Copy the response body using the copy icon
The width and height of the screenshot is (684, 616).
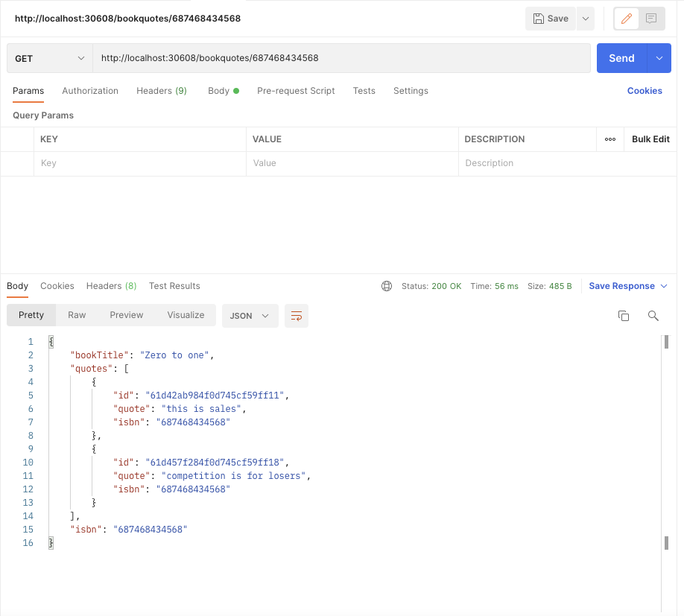[x=624, y=315]
